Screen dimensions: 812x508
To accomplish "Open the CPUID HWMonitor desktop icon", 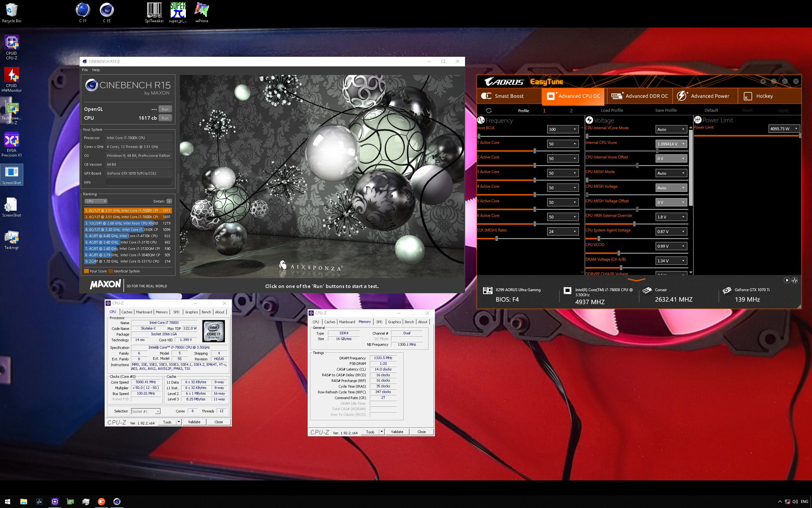I will tap(11, 80).
